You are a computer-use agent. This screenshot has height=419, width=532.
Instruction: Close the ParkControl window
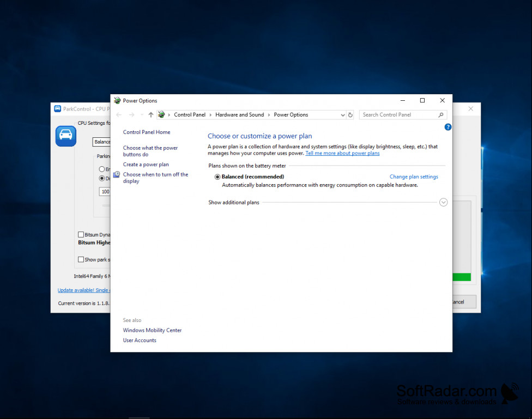click(470, 108)
